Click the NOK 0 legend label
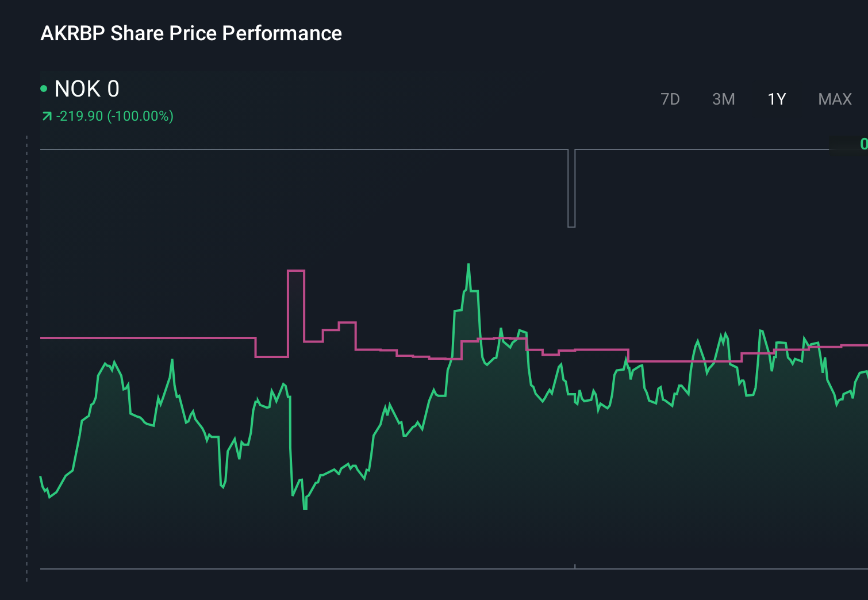The width and height of the screenshot is (868, 600). pos(87,89)
